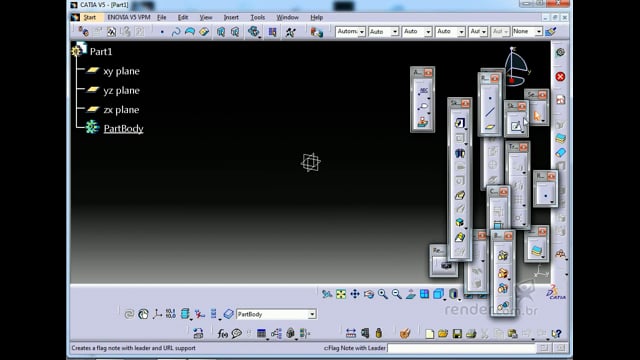Image resolution: width=640 pixels, height=360 pixels.
Task: Select the Part1 root node
Action: click(100, 51)
